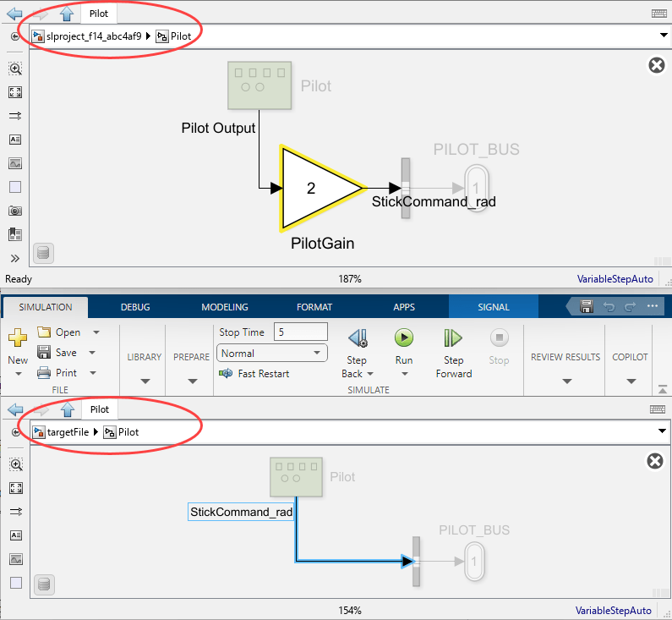The image size is (672, 620).
Task: Click the Pilot tab in top canvas
Action: (x=99, y=14)
